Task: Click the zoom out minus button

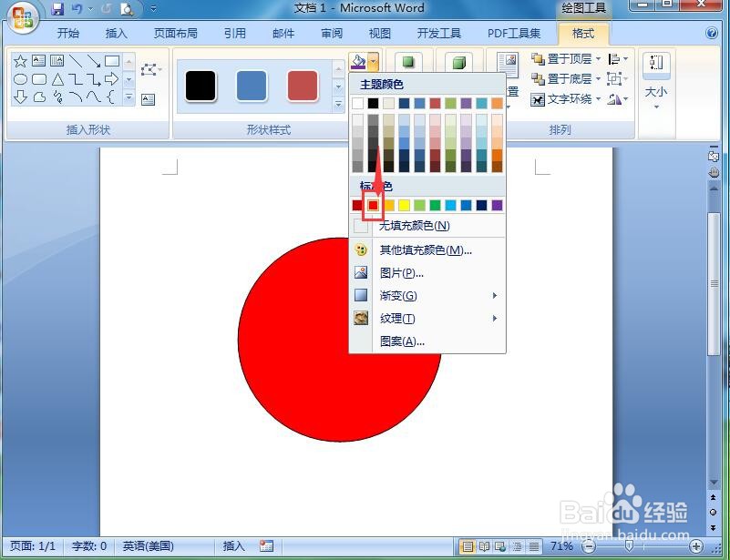Action: point(590,546)
